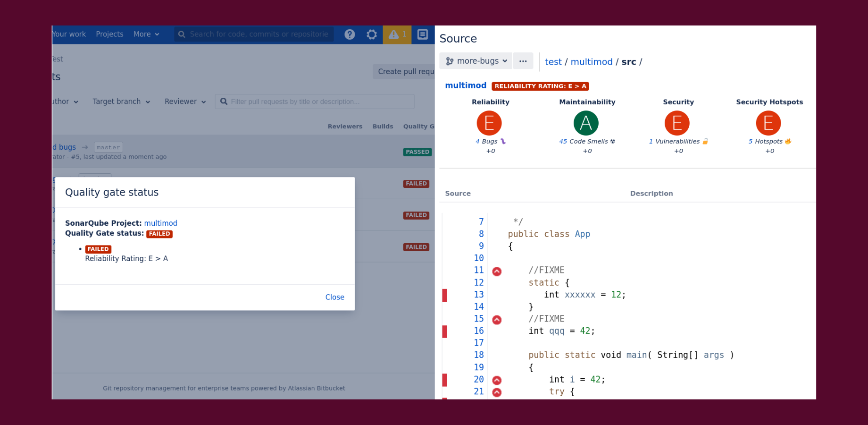Open the multimod breadcrumb link
Viewport: 868px width, 425px height.
(592, 62)
